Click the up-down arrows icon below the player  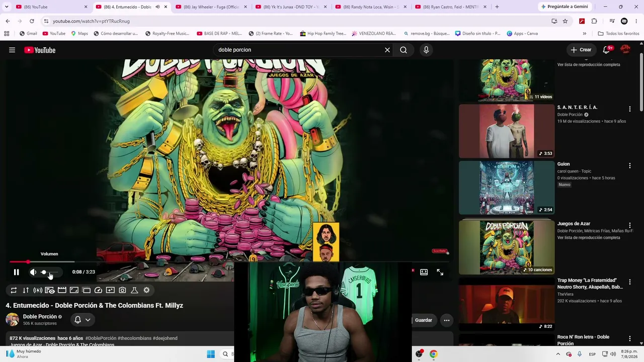[x=26, y=290]
